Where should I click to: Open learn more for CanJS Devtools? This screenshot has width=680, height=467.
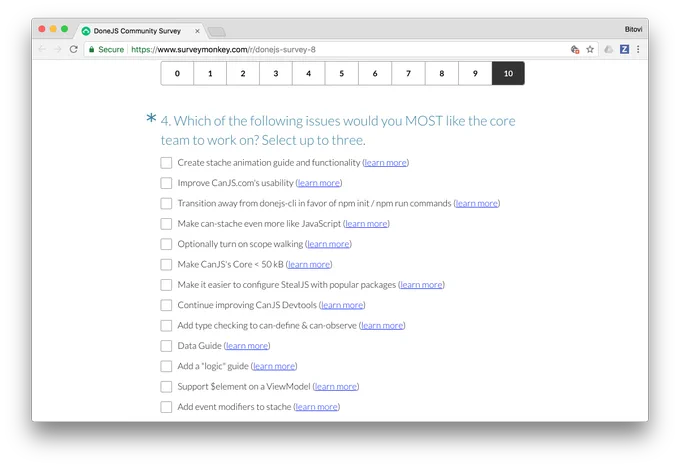click(x=342, y=305)
